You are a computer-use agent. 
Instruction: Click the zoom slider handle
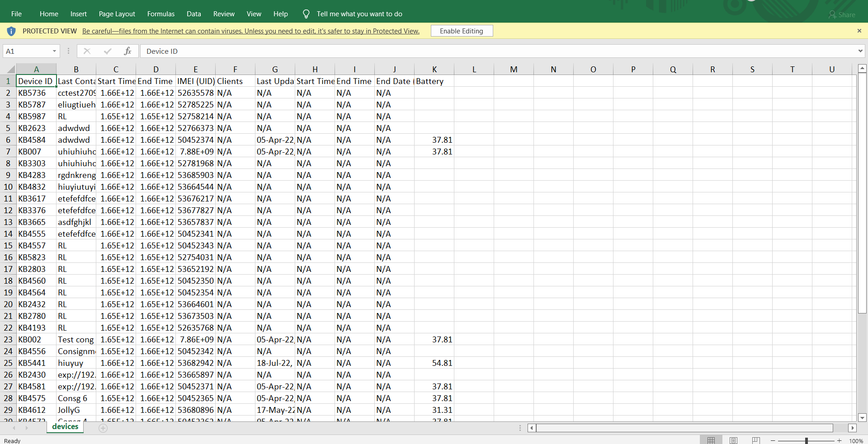[806, 440]
